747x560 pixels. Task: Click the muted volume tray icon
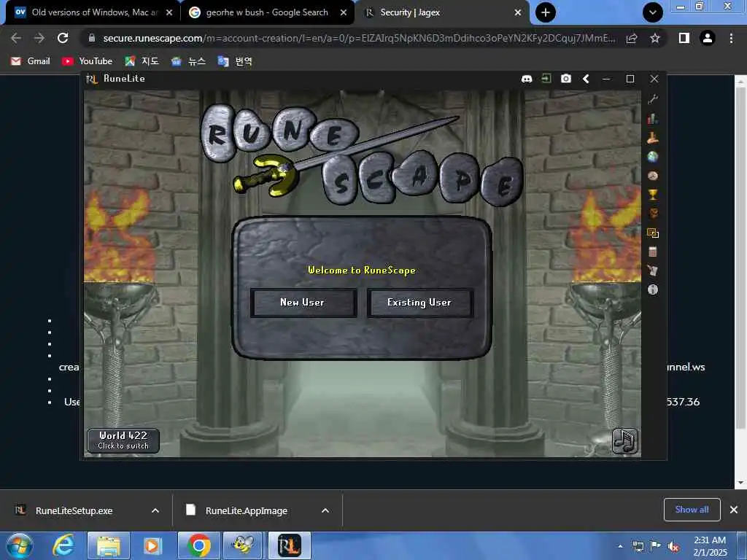[x=673, y=547]
